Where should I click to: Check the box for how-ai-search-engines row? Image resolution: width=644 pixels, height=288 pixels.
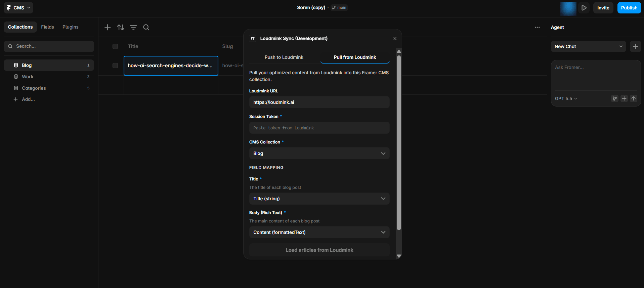pyautogui.click(x=115, y=66)
